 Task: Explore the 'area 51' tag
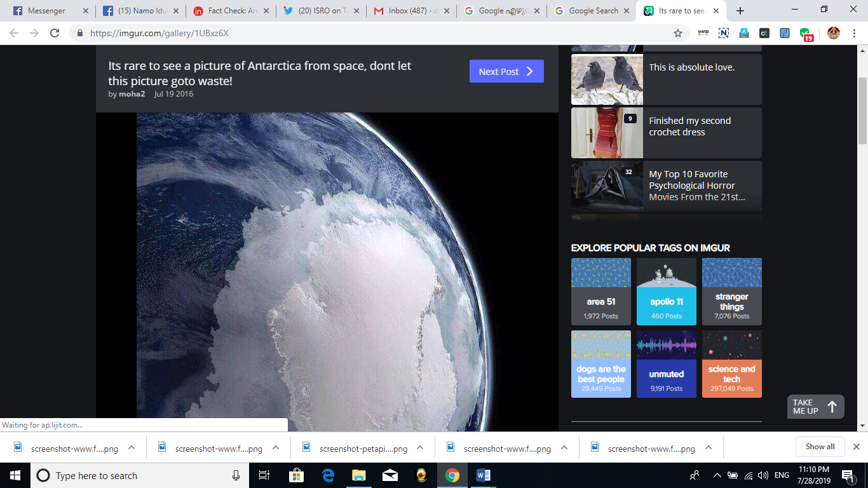[x=601, y=292]
